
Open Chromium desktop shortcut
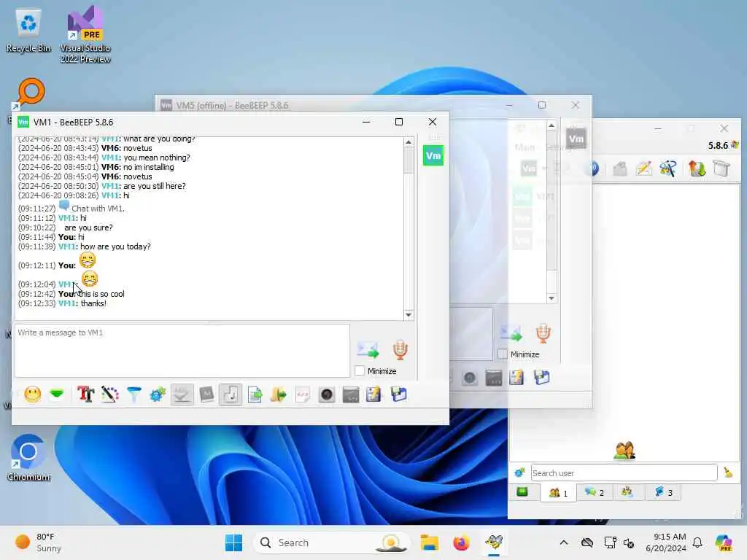tap(28, 457)
